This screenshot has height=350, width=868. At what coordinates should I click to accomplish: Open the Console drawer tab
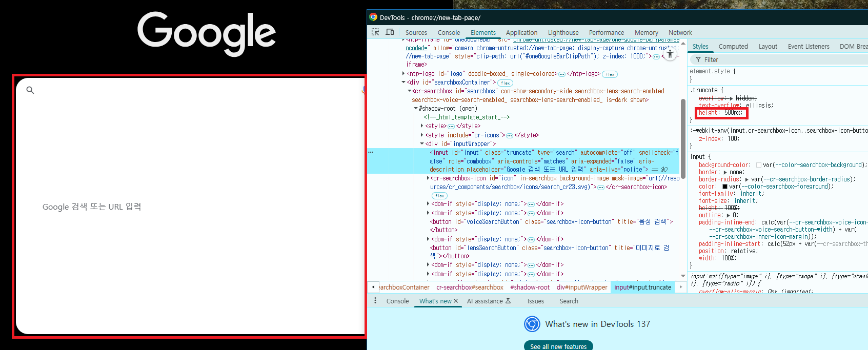(397, 301)
